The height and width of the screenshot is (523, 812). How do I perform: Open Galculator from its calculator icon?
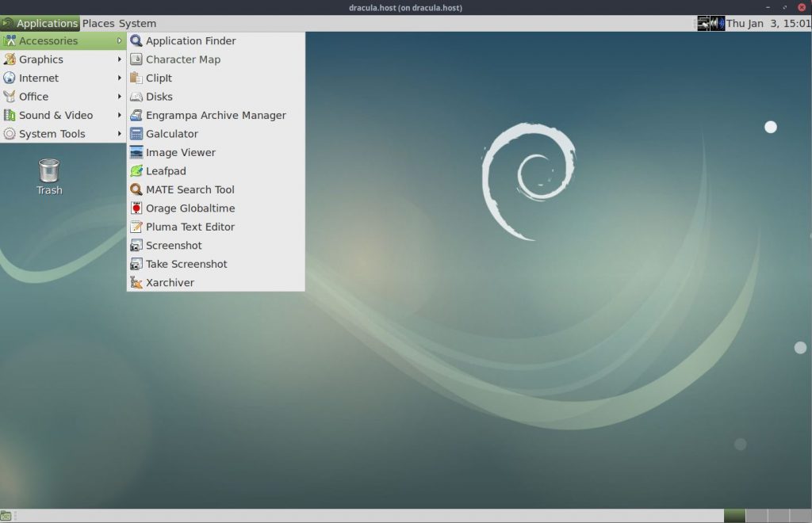pos(136,134)
